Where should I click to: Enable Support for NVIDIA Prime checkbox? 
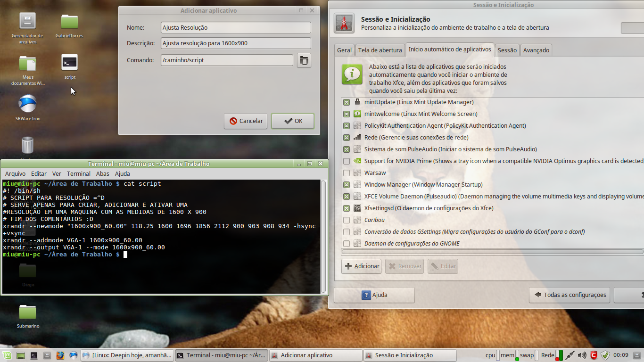tap(347, 161)
